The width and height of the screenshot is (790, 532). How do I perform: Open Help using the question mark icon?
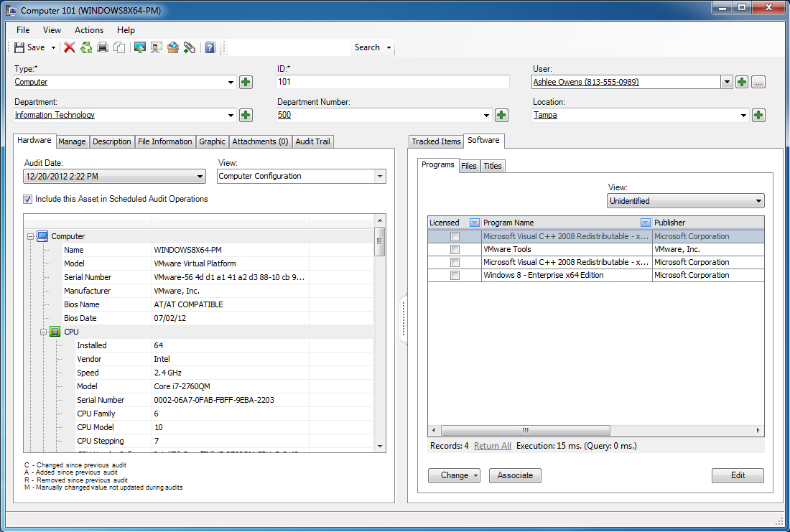(208, 47)
